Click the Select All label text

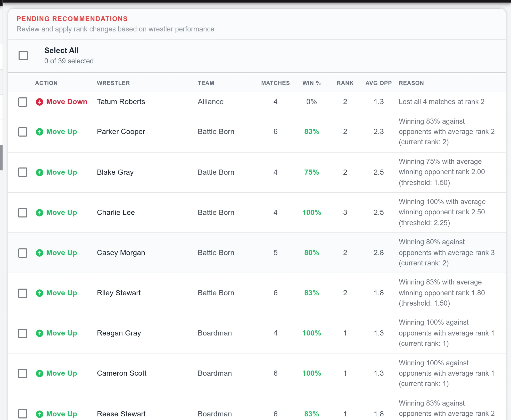point(61,51)
